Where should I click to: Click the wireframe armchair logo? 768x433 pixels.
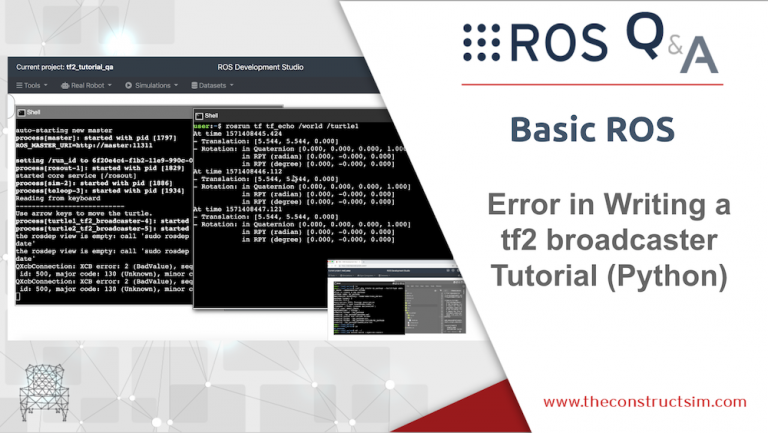tap(44, 392)
